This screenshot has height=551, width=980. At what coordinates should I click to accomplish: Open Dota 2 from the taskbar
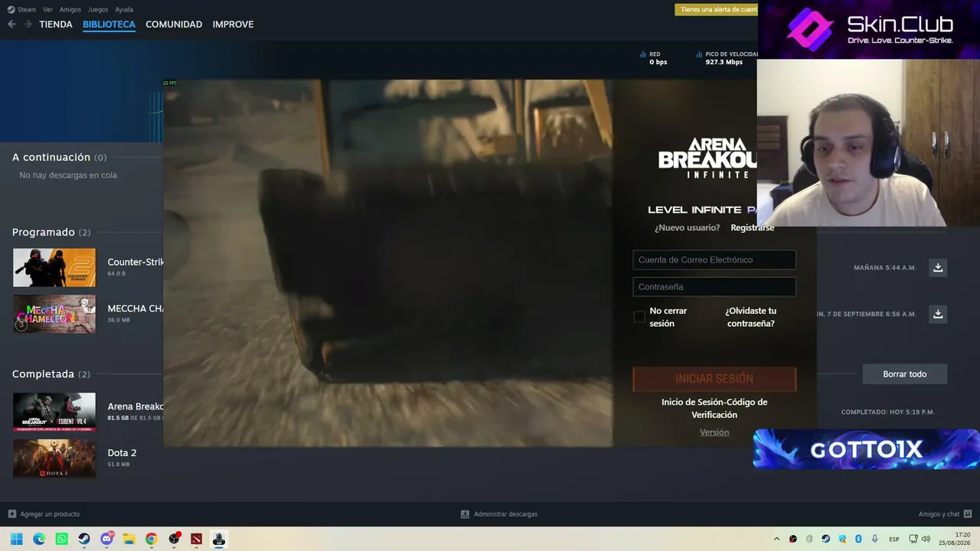click(197, 539)
